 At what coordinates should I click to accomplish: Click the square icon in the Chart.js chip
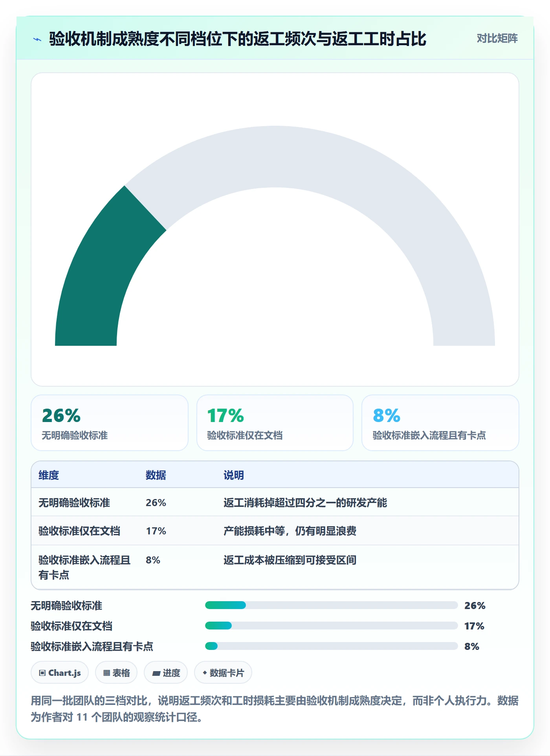point(42,673)
